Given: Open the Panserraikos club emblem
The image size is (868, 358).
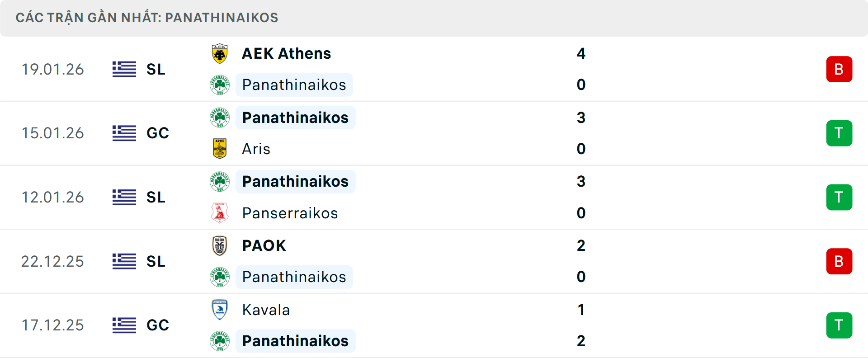Looking at the screenshot, I should click(x=220, y=213).
